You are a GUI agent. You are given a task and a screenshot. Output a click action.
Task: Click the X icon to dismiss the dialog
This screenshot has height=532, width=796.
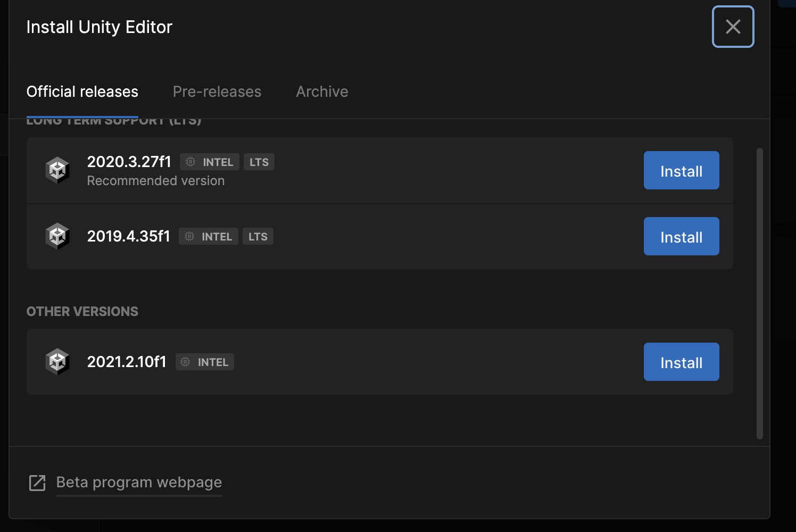coord(733,27)
